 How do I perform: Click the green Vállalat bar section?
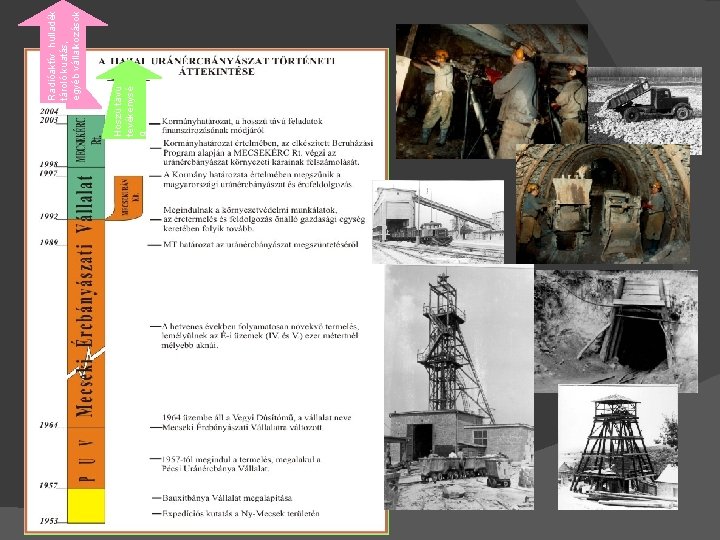(x=86, y=193)
